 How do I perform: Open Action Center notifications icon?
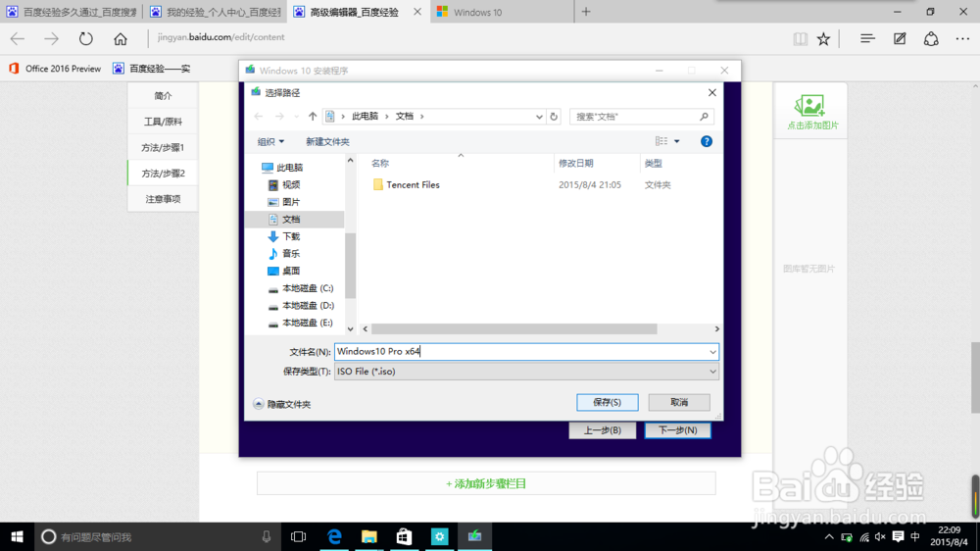click(x=898, y=536)
